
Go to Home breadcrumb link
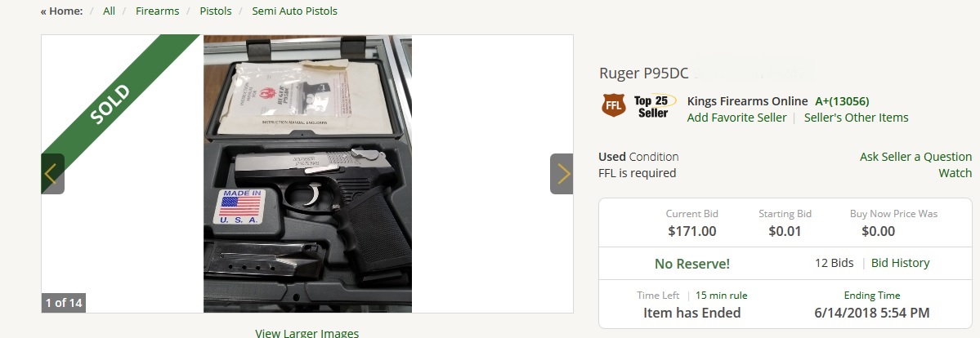[62, 11]
